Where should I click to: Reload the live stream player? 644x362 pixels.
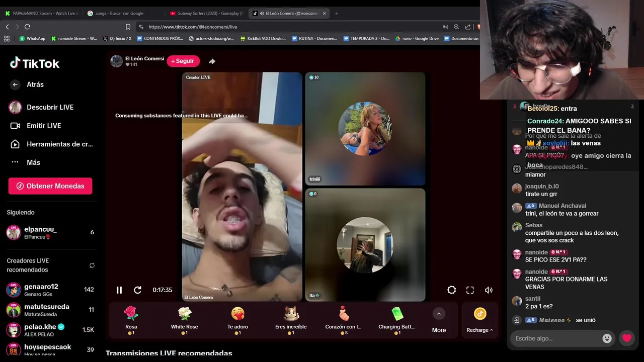(137, 290)
